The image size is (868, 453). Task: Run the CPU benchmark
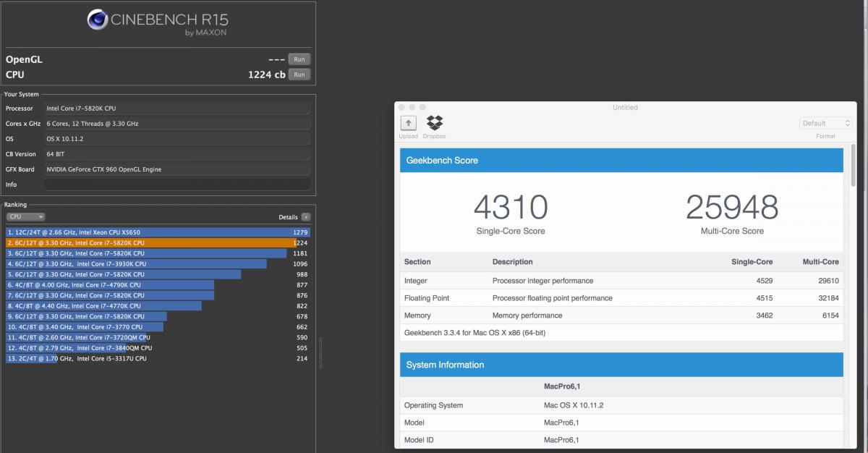[299, 75]
